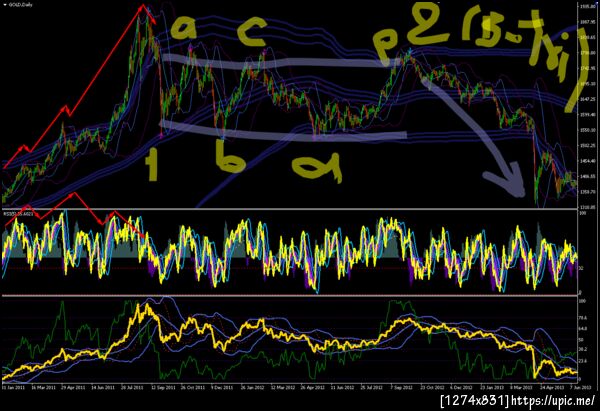The height and width of the screenshot is (411, 600).
Task: Select the 29 Apr 2011 date label
Action: pyautogui.click(x=73, y=388)
